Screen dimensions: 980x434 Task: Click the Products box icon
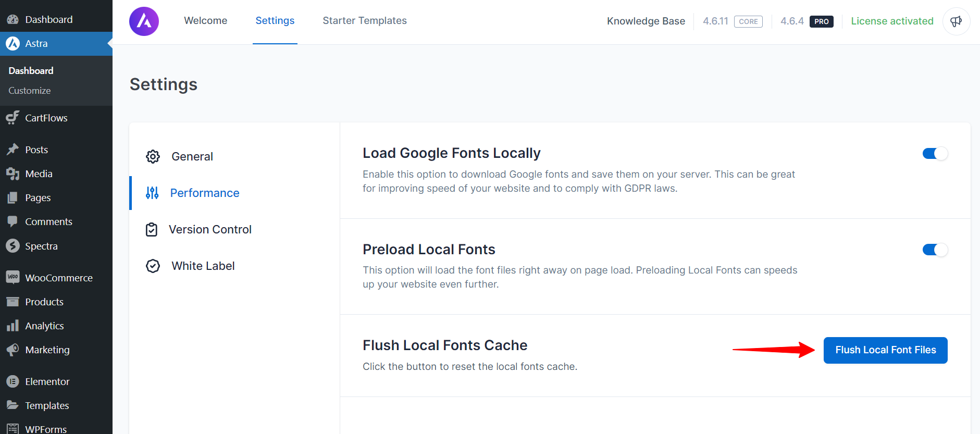[13, 302]
